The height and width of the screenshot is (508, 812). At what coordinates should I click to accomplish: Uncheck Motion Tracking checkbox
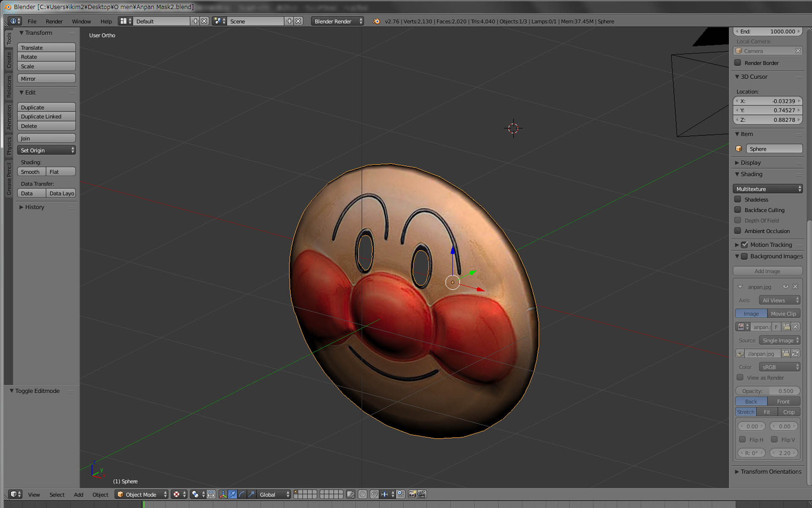(744, 245)
